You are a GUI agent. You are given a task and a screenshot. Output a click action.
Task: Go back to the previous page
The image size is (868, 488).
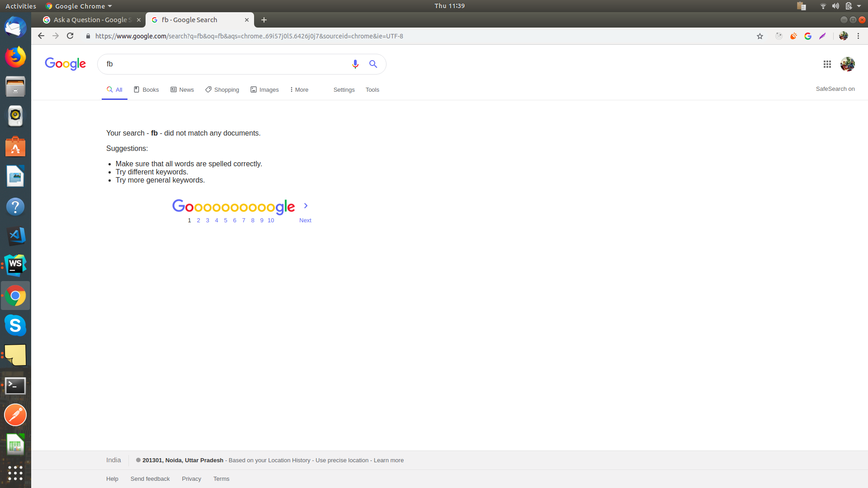[x=41, y=36]
